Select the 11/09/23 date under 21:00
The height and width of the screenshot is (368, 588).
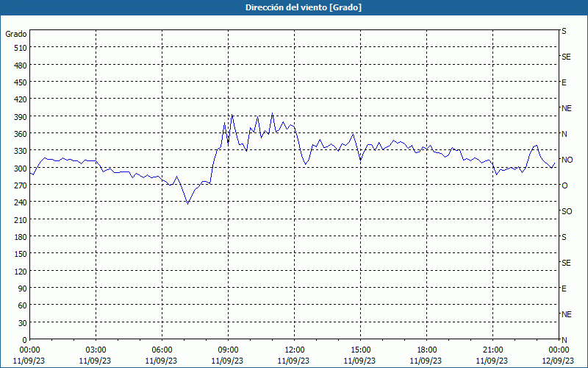[x=492, y=361]
